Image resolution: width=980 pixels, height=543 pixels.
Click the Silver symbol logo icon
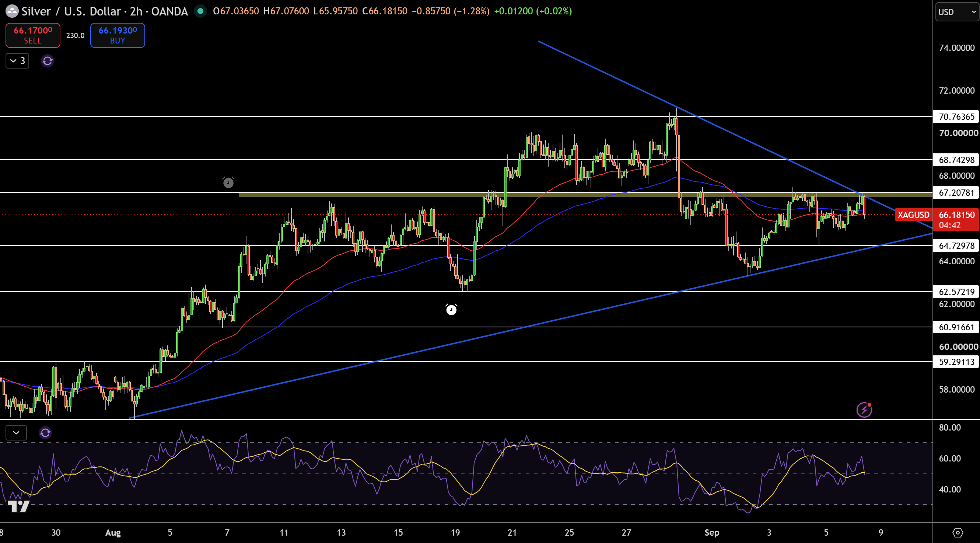point(12,11)
